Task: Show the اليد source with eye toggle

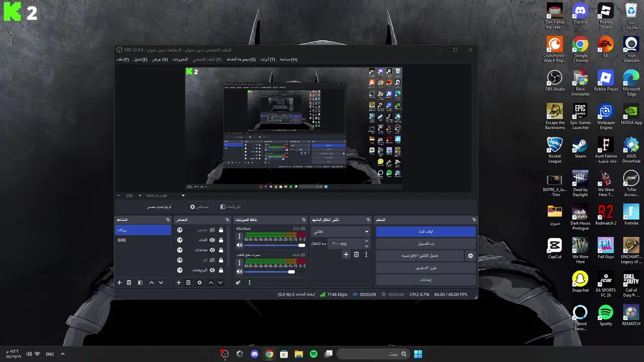Action: click(212, 260)
